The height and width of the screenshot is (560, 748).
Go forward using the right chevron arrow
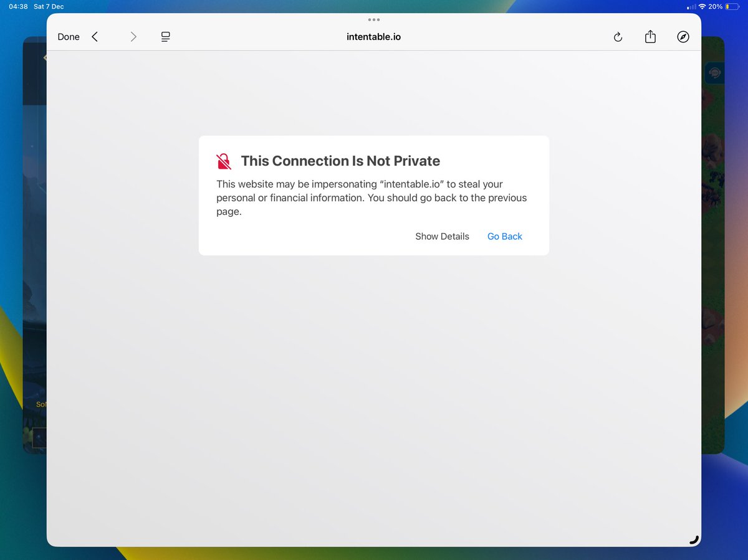pos(133,37)
